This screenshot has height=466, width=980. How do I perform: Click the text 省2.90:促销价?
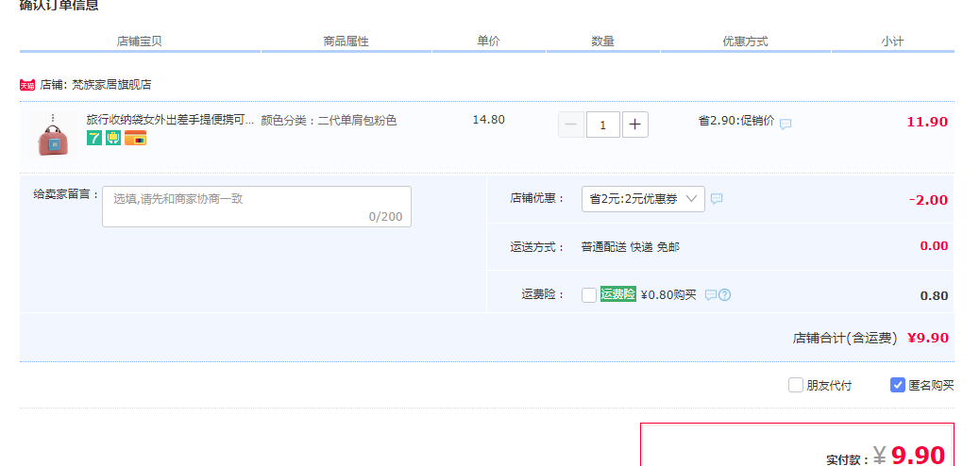736,121
